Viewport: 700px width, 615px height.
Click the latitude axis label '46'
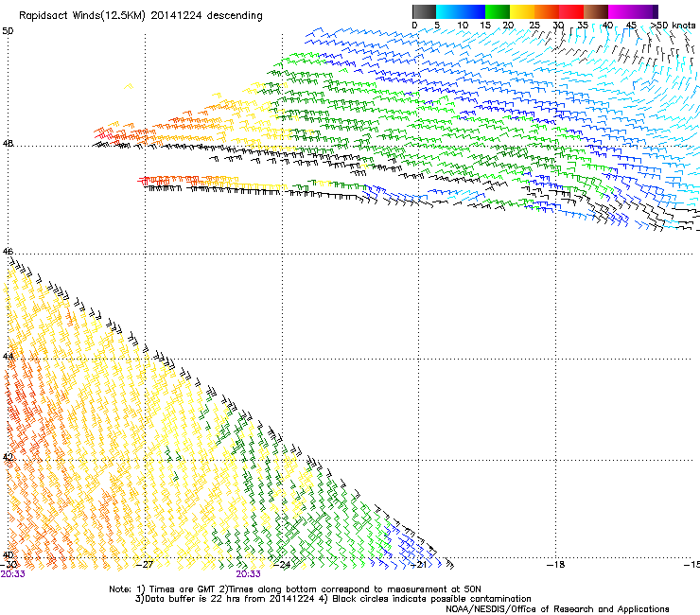(8, 252)
